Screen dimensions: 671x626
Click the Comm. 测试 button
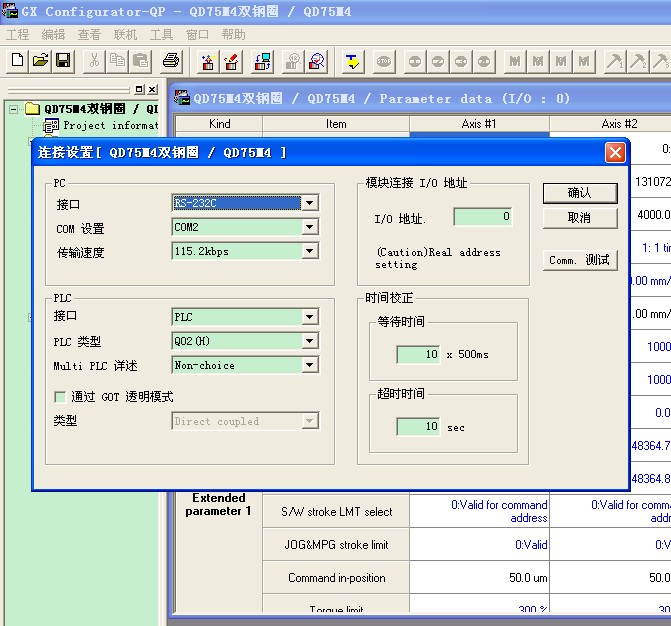[x=579, y=260]
